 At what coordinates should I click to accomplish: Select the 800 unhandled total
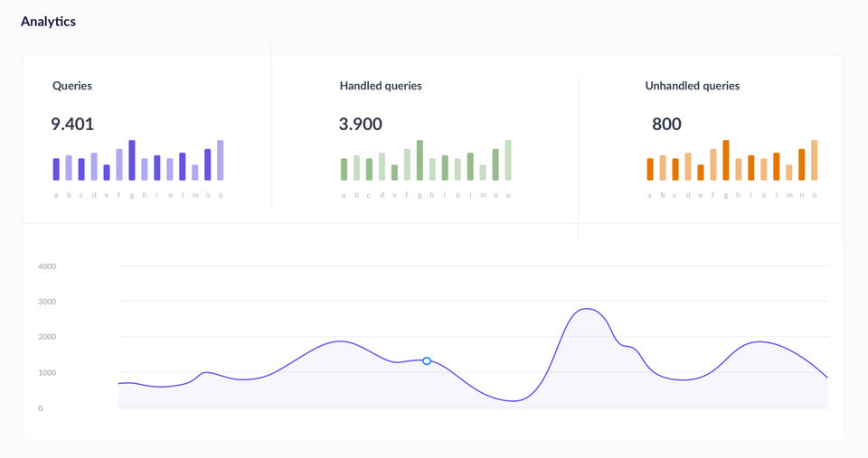[x=666, y=124]
